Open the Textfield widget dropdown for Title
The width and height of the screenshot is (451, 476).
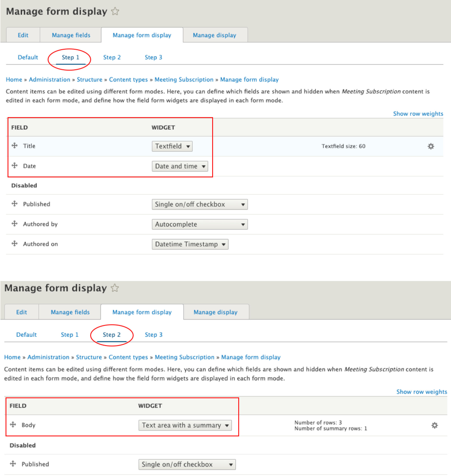click(172, 146)
